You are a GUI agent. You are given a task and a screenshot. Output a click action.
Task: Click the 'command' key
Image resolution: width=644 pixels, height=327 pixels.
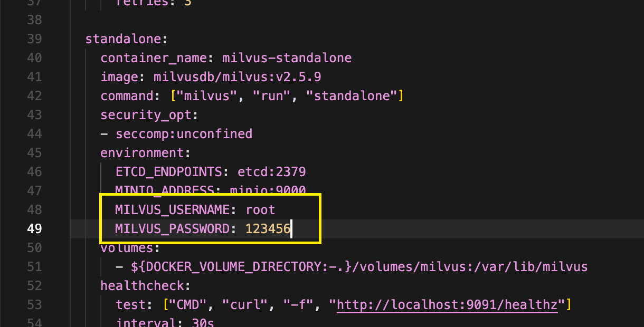pos(127,95)
